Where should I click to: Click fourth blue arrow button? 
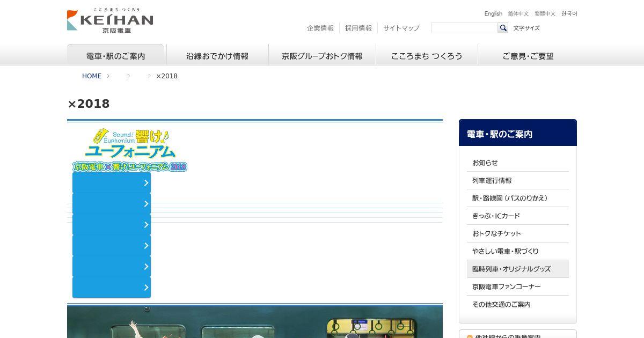click(112, 246)
